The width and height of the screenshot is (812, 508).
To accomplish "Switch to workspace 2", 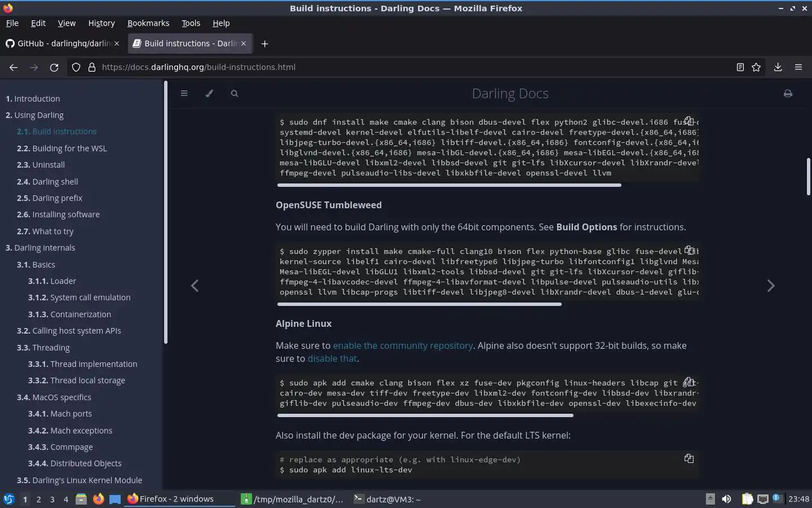I will [38, 499].
